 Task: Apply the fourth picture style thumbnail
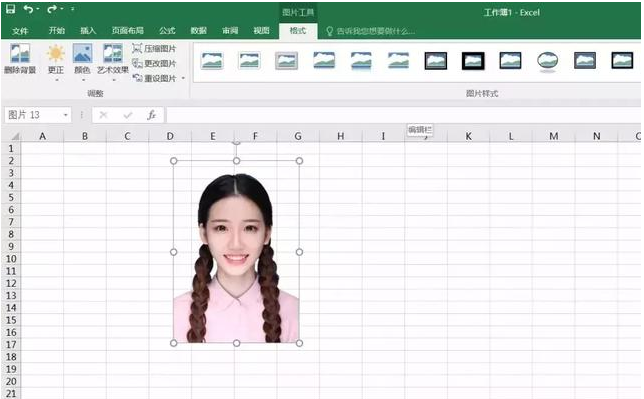pos(324,61)
